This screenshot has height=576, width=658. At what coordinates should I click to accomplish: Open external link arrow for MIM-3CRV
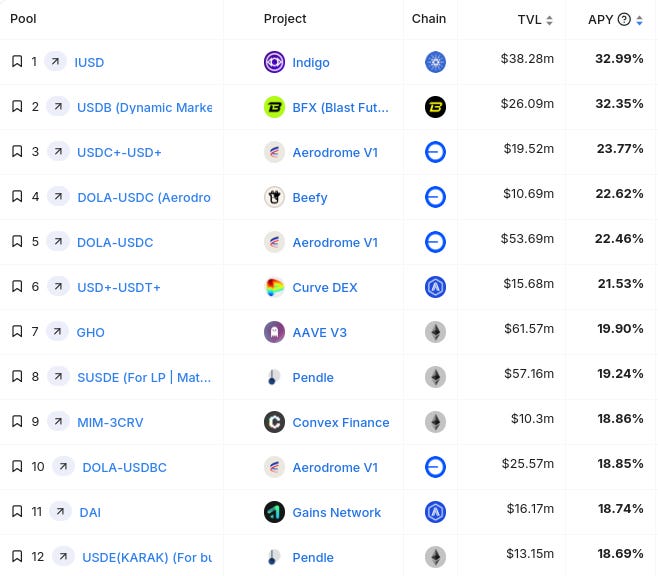pos(58,421)
